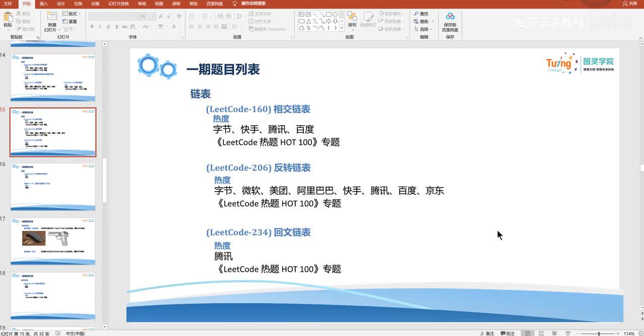Viewport: 644px width, 336px height.
Task: Click the Find (查找) button
Action: pos(422,14)
